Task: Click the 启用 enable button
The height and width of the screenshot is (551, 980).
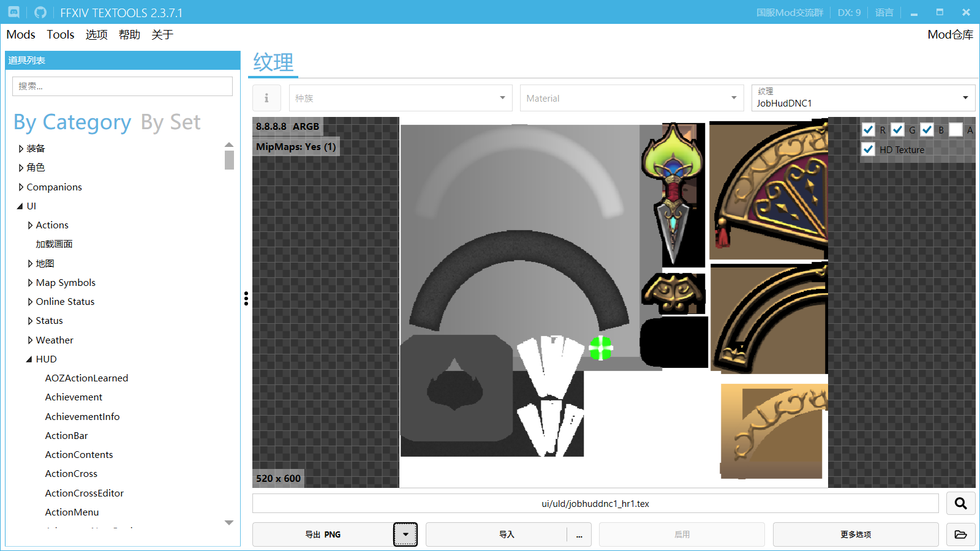Action: click(682, 534)
